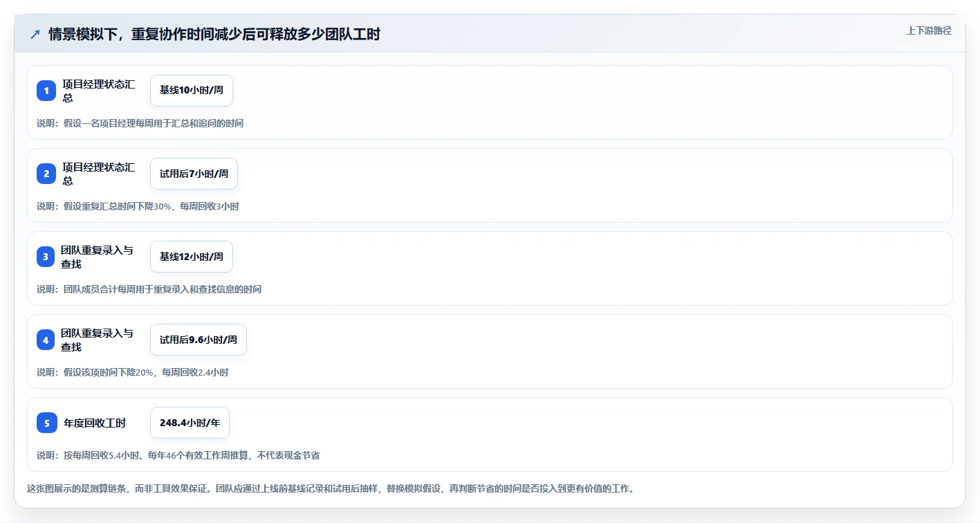Click the 基线12小时/周 value pill
Viewport: 980px width, 523px height.
[192, 257]
